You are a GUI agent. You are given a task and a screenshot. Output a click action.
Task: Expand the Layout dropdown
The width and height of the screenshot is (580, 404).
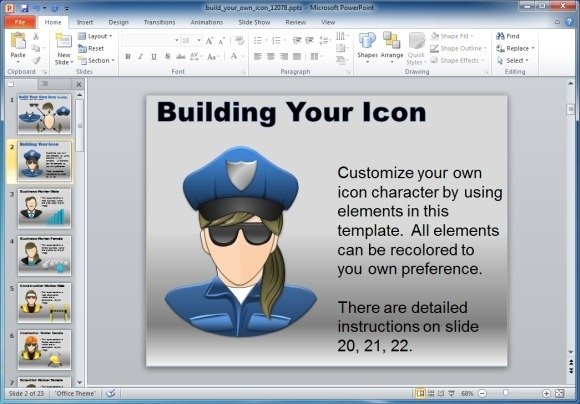click(x=95, y=36)
